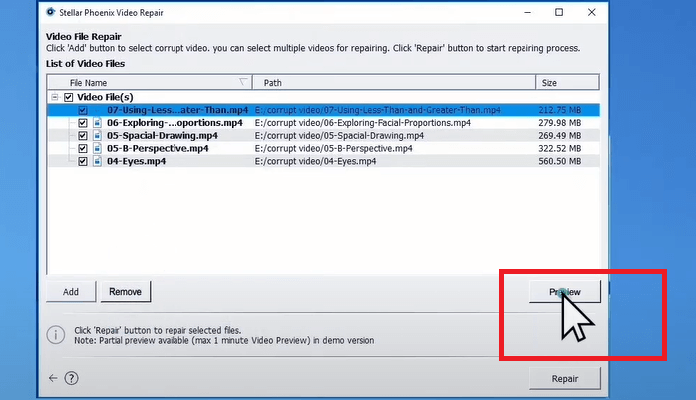
Task: Uncheck 06-Exploring-...oportions.mp4 checkbox
Action: coord(83,123)
